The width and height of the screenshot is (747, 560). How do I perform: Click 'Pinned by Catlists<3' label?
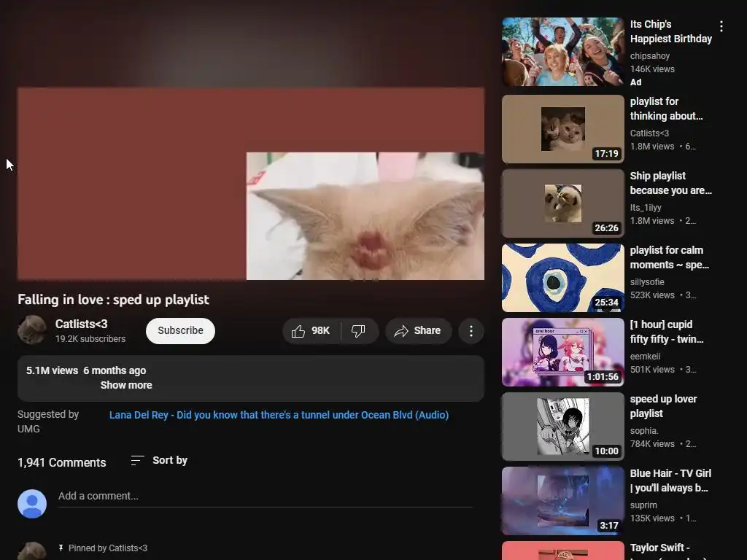coord(108,548)
